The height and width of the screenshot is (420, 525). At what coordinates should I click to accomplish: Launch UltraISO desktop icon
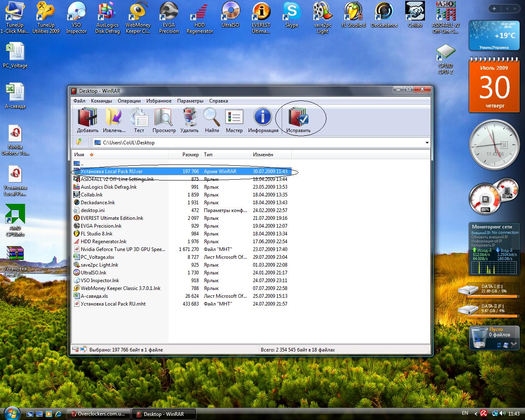click(x=230, y=15)
